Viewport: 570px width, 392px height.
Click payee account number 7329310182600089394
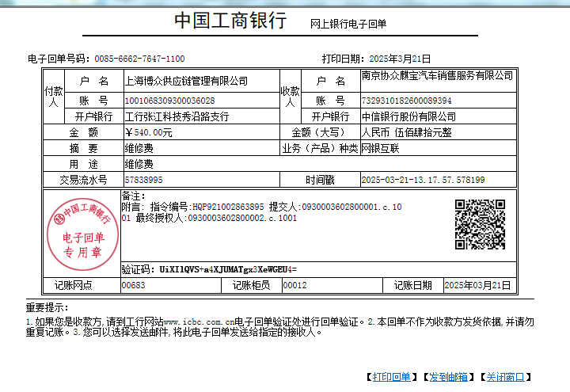(x=406, y=101)
